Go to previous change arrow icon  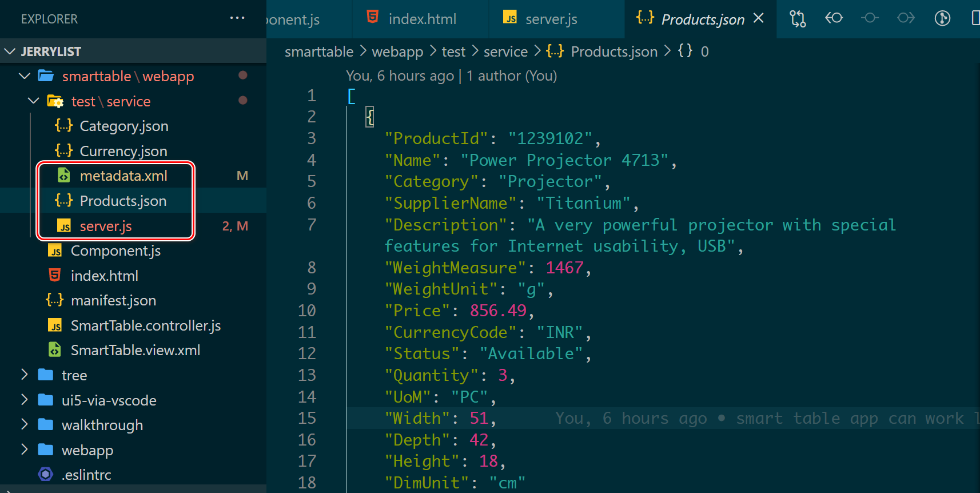[x=834, y=18]
